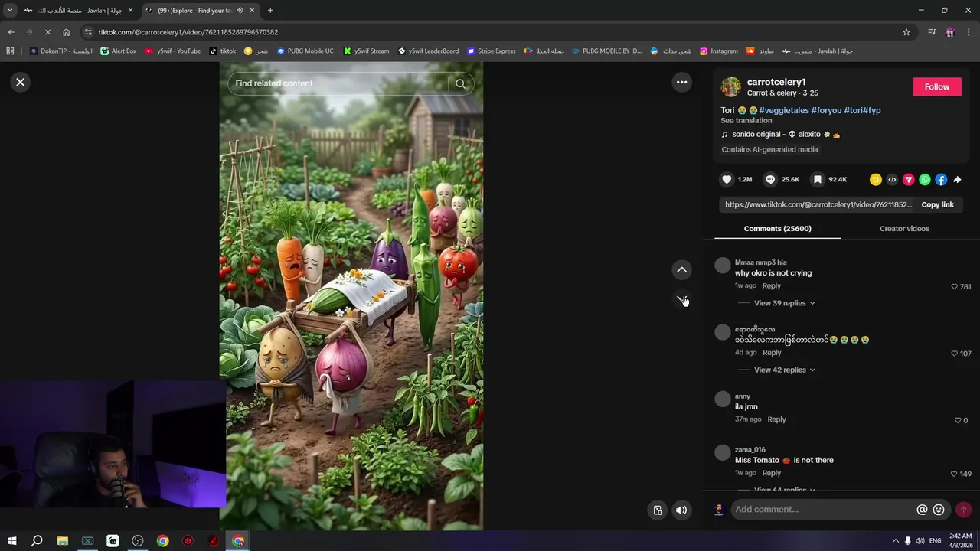The height and width of the screenshot is (551, 980).
Task: Stop loading the page
Action: coord(47,32)
